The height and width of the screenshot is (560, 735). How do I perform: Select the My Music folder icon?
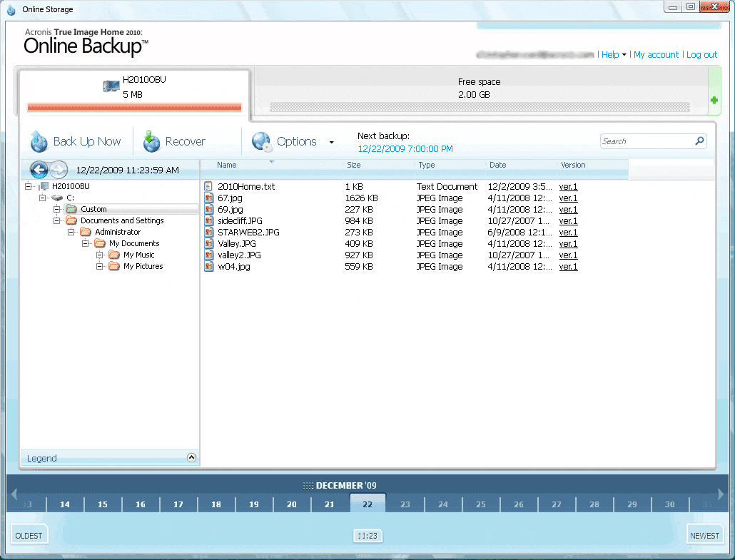coord(114,255)
